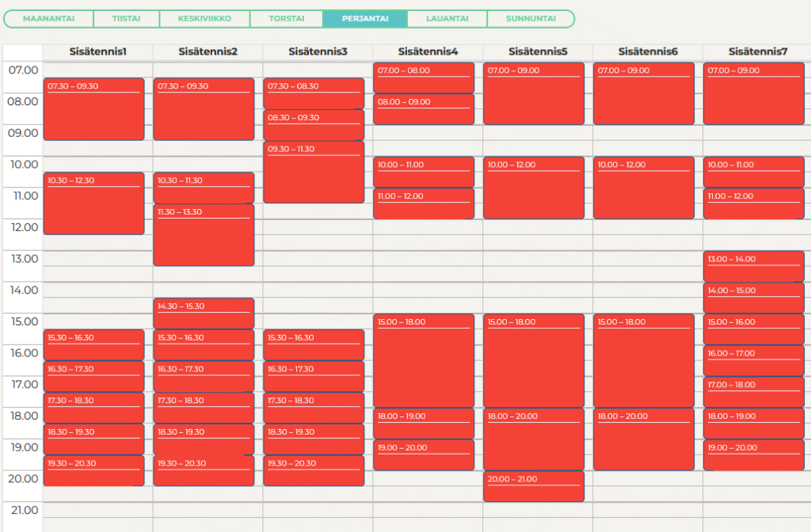
Task: Go to the Sunnuntai tab
Action: pyautogui.click(x=529, y=18)
